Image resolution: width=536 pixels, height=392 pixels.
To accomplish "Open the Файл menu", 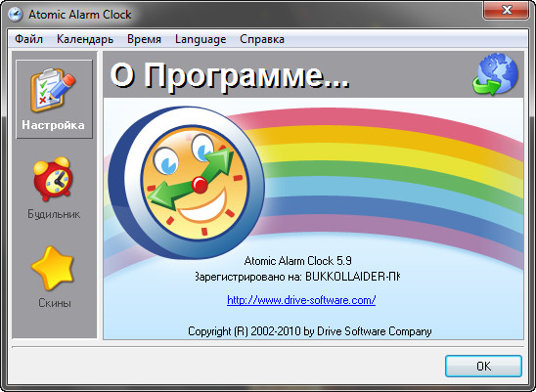I will point(29,39).
